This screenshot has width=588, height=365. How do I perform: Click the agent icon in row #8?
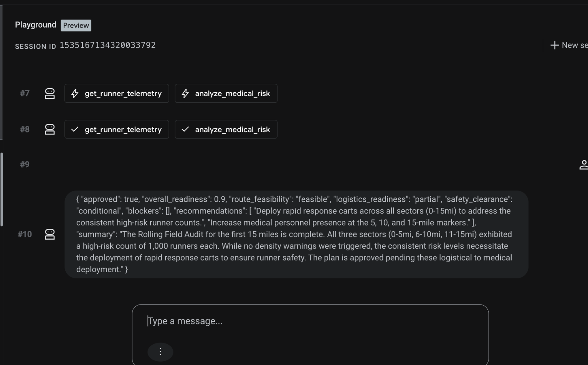tap(50, 130)
